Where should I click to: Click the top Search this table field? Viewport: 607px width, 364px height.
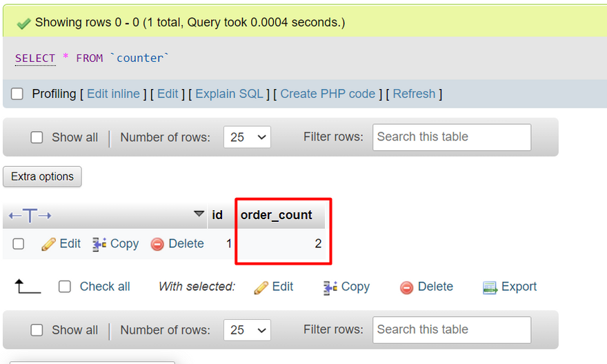(452, 137)
